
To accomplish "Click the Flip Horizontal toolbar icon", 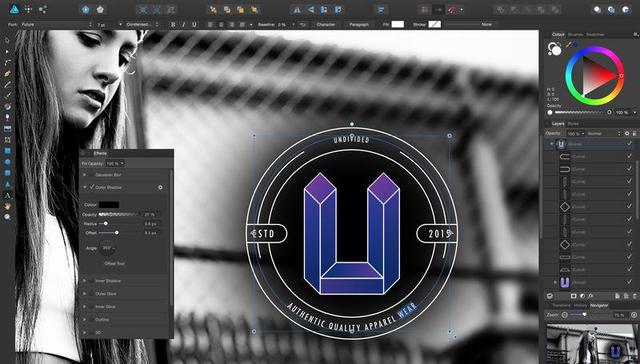I will coord(297,9).
